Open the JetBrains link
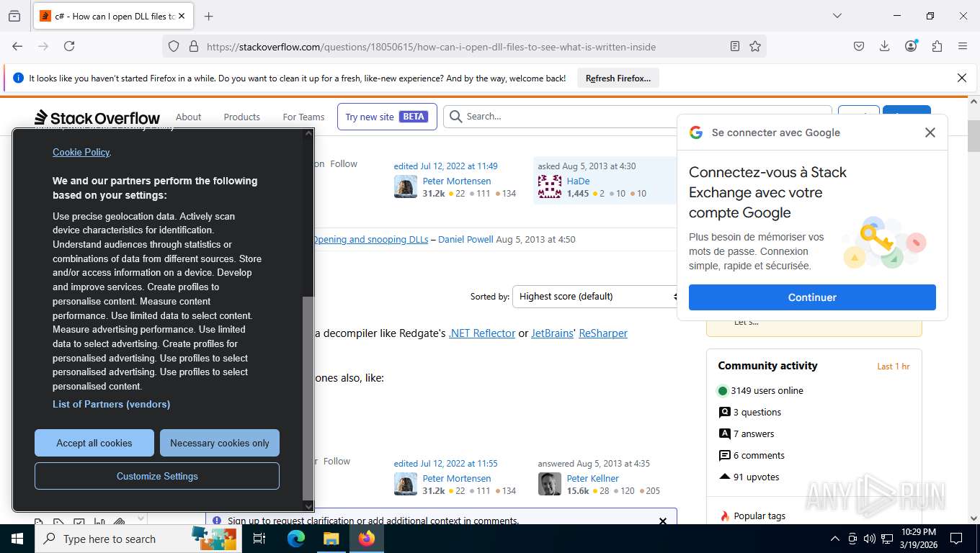This screenshot has height=553, width=980. (x=552, y=333)
